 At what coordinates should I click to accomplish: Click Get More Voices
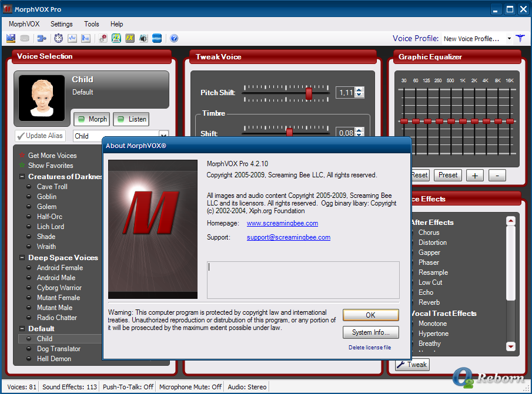(52, 155)
